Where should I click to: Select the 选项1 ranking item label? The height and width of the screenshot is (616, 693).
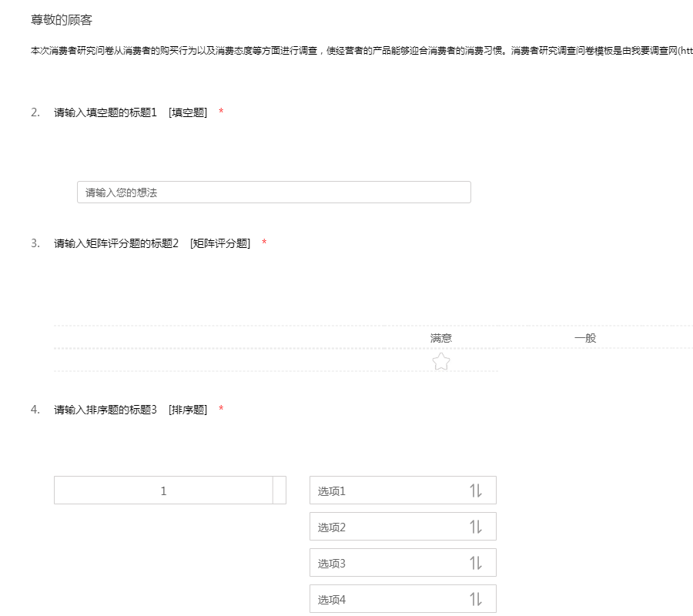(332, 491)
